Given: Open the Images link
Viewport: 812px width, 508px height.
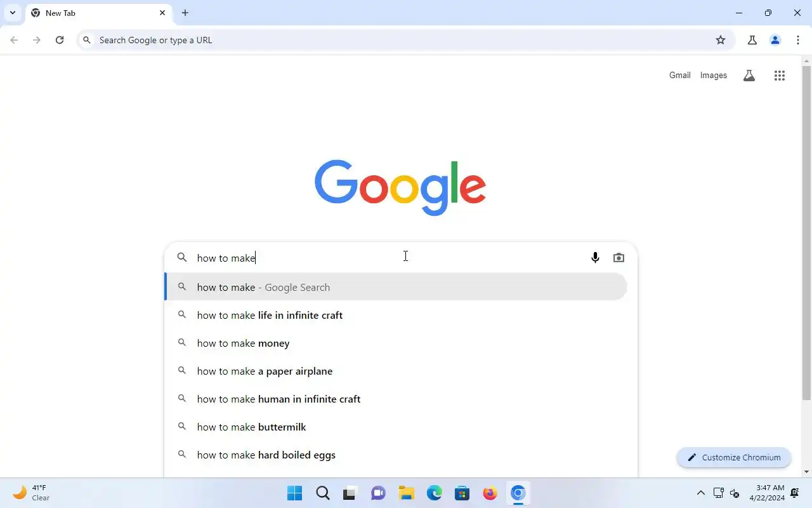Looking at the screenshot, I should [x=714, y=75].
